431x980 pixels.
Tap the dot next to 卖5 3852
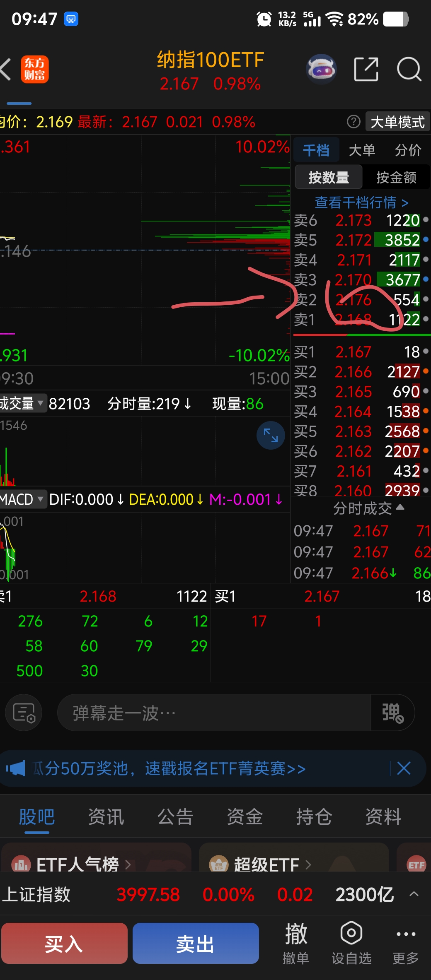426,239
